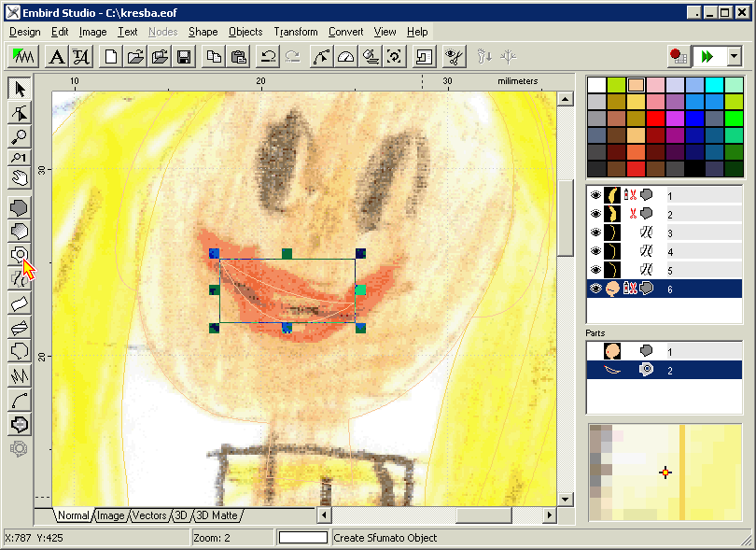Pick the white color swatch
756x550 pixels.
pyautogui.click(x=596, y=85)
